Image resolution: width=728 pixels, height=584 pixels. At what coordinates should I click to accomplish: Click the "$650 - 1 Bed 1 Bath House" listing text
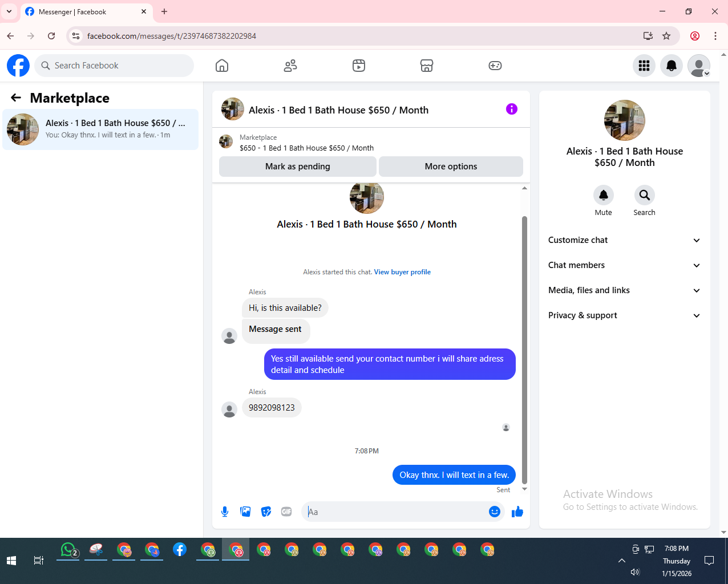click(307, 148)
